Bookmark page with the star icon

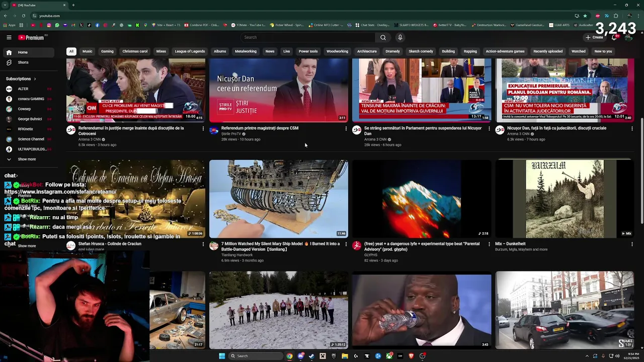[585, 16]
